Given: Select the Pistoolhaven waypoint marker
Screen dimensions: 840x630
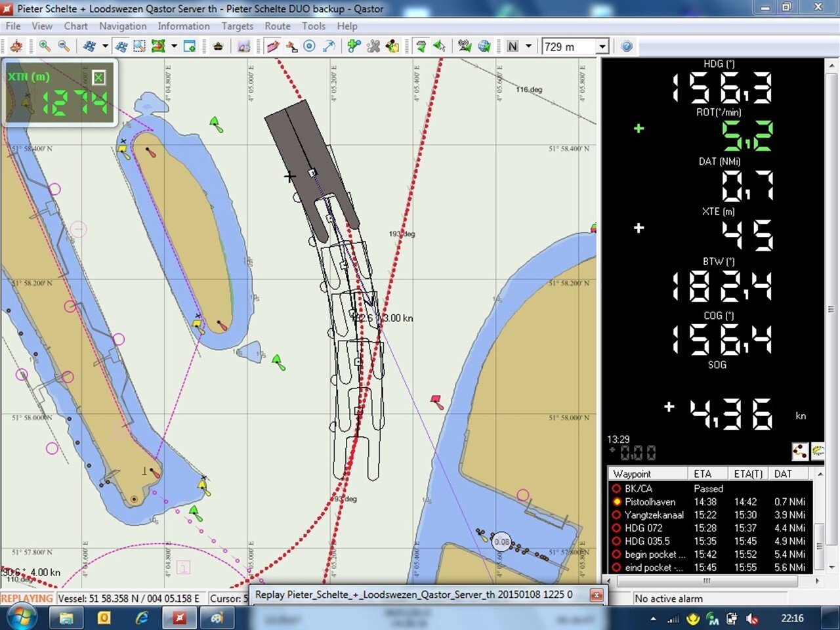Looking at the screenshot, I should pos(616,502).
